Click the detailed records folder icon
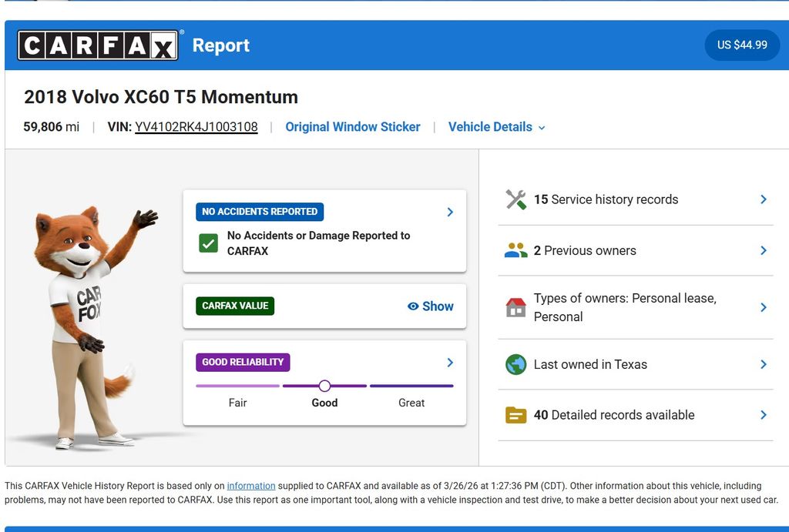789x532 pixels. click(515, 415)
